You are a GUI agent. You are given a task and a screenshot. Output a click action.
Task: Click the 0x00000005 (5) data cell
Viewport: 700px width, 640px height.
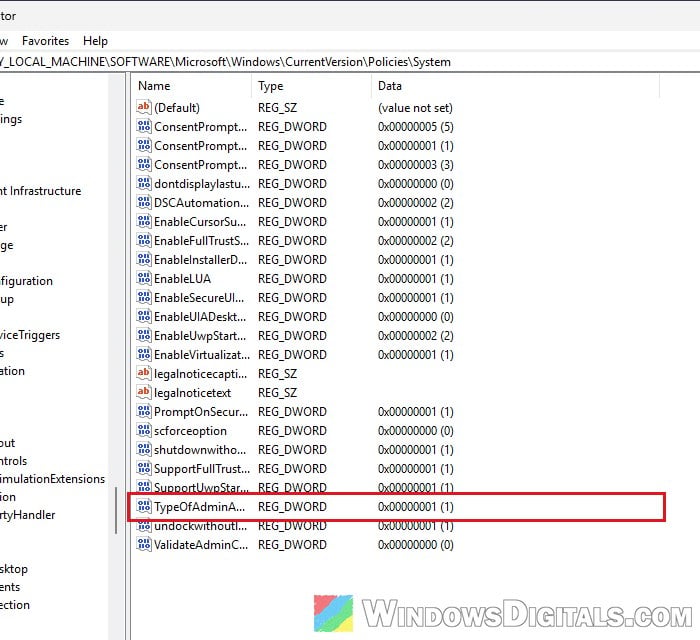416,127
